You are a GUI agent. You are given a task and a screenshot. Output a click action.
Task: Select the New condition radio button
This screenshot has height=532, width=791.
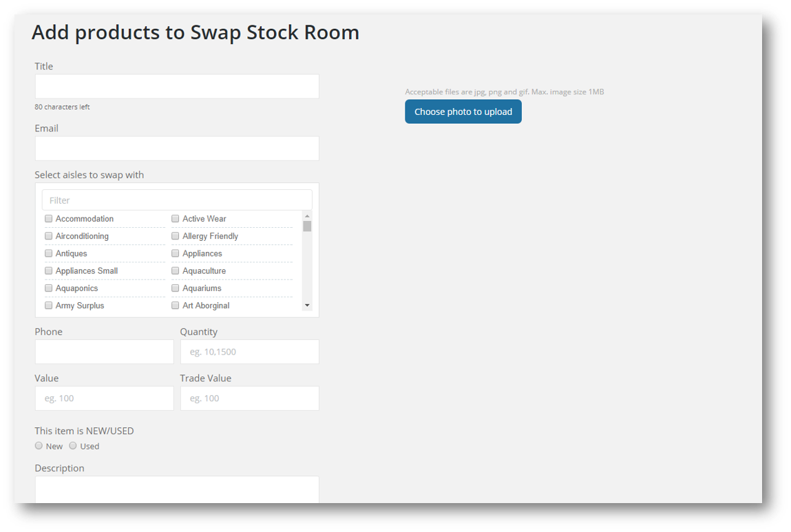(39, 445)
